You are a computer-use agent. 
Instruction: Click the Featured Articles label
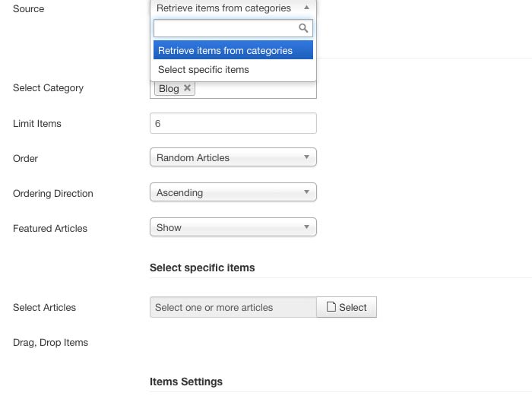tap(50, 228)
